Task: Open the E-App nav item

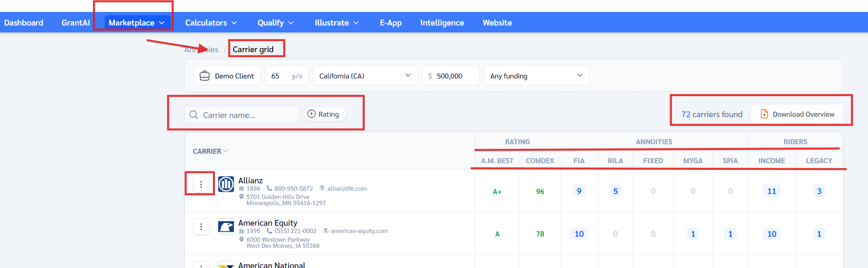Action: (390, 23)
